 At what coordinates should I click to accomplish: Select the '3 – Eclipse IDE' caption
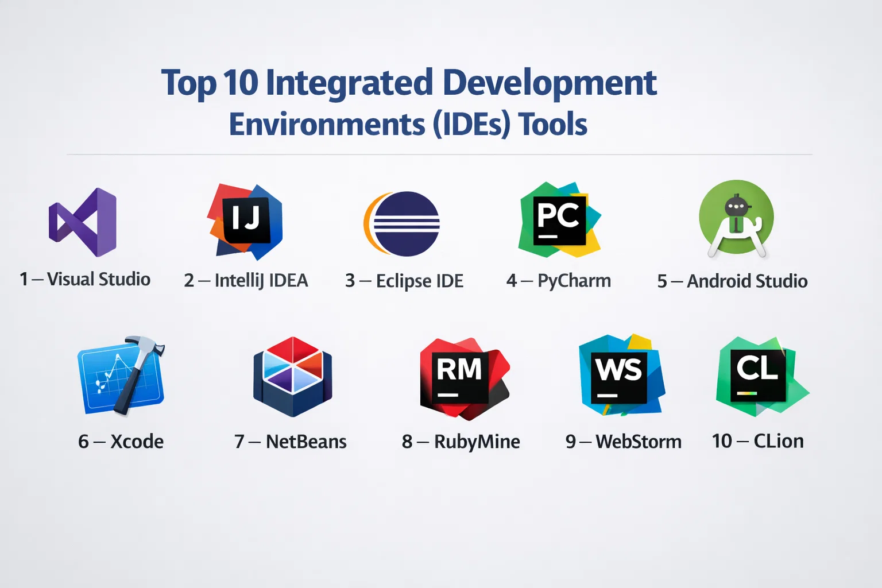pyautogui.click(x=404, y=281)
